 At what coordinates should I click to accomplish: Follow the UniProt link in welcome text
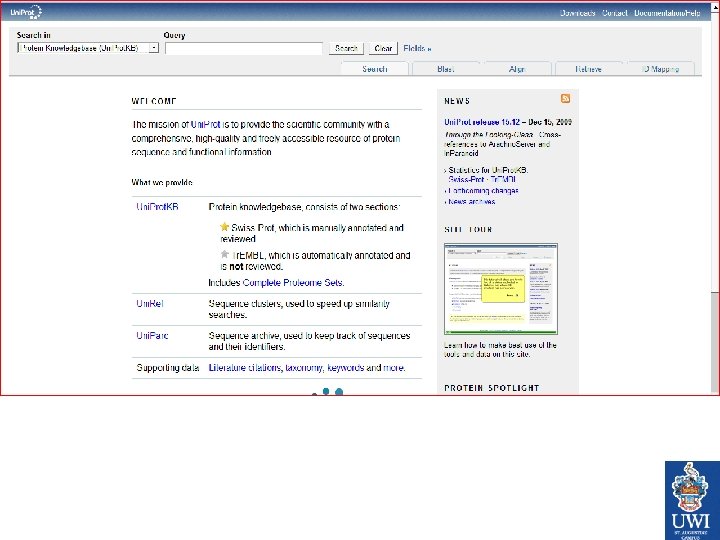point(205,124)
